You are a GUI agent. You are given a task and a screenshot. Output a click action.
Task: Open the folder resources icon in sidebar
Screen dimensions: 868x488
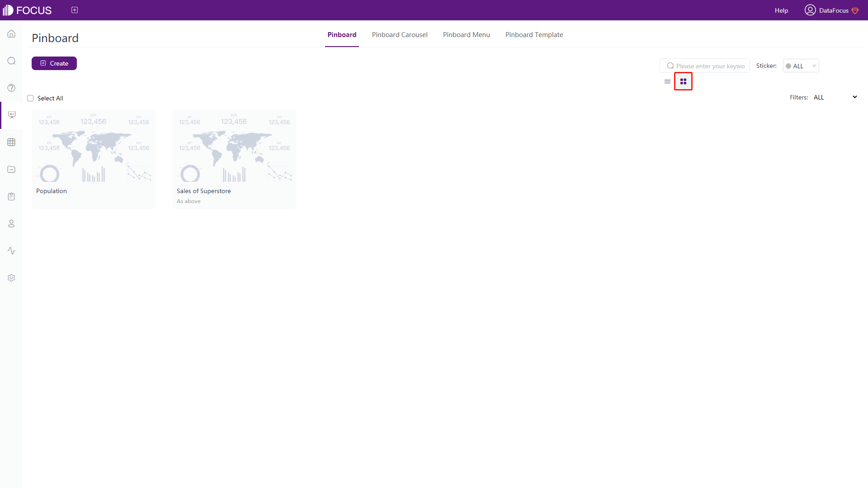[11, 169]
